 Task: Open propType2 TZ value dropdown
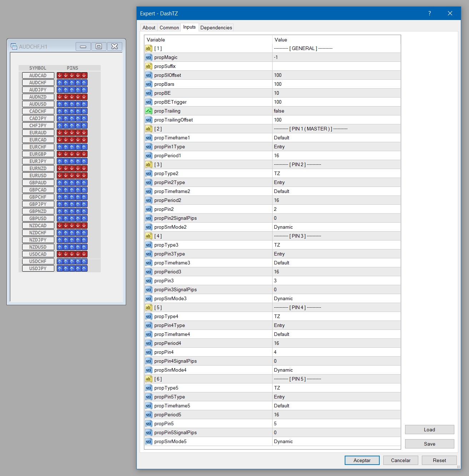point(336,173)
